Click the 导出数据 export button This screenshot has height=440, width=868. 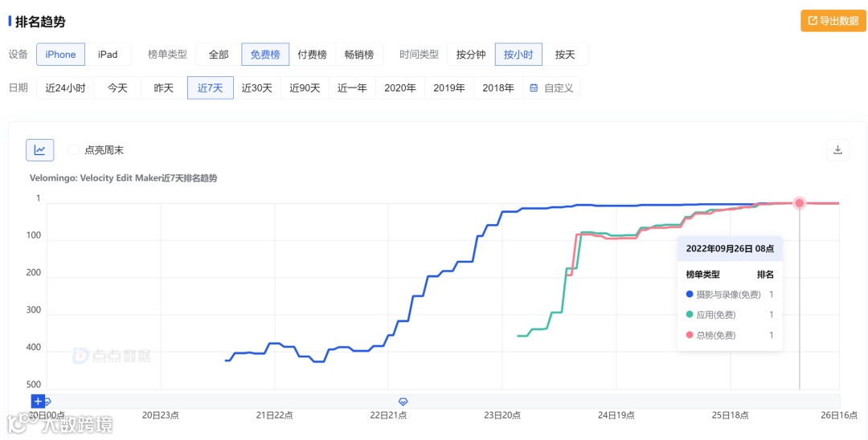click(x=833, y=21)
